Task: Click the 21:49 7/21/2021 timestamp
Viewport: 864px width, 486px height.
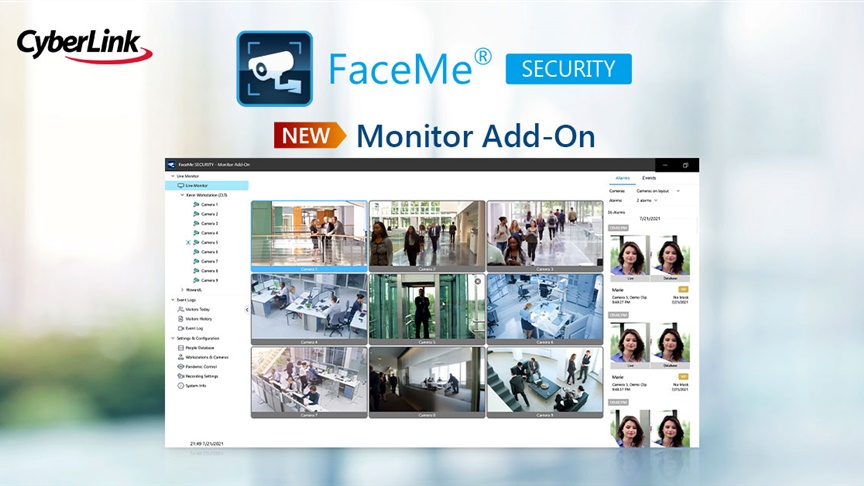Action: pos(207,444)
